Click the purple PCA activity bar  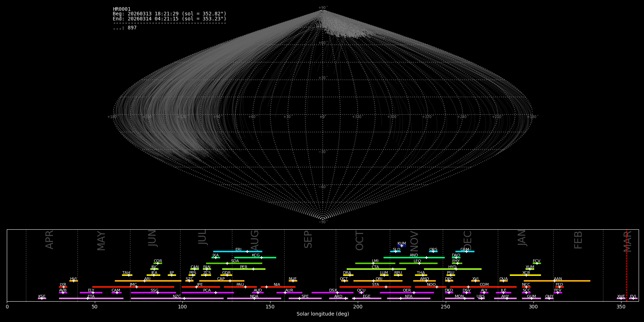208,293
